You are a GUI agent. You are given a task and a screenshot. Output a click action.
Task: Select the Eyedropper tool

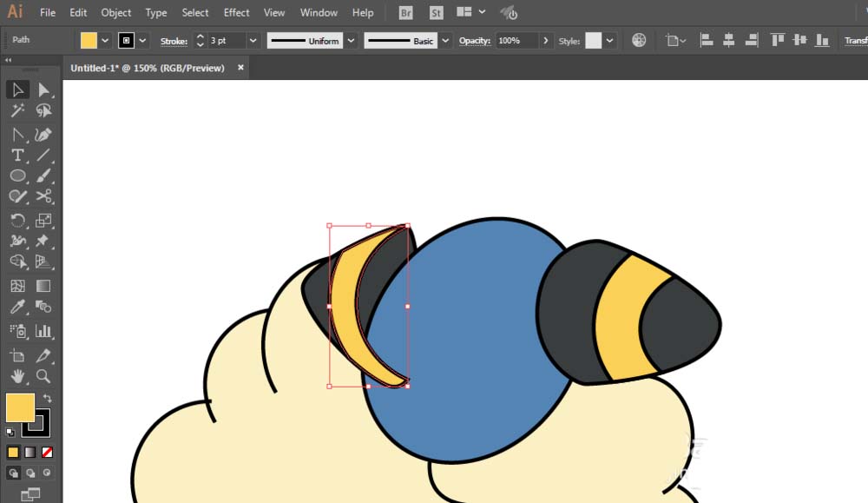pyautogui.click(x=17, y=307)
